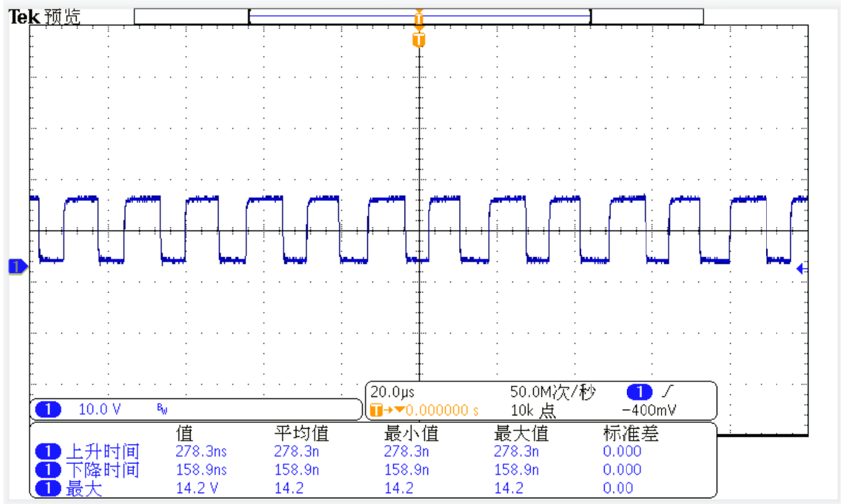Click rise time mean 278.3n under 平均值
This screenshot has height=504, width=844.
(x=296, y=451)
